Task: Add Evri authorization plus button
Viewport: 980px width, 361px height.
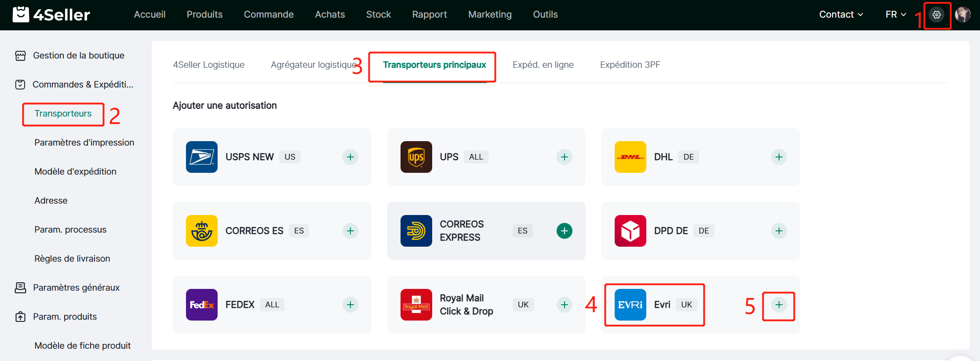Action: (779, 305)
